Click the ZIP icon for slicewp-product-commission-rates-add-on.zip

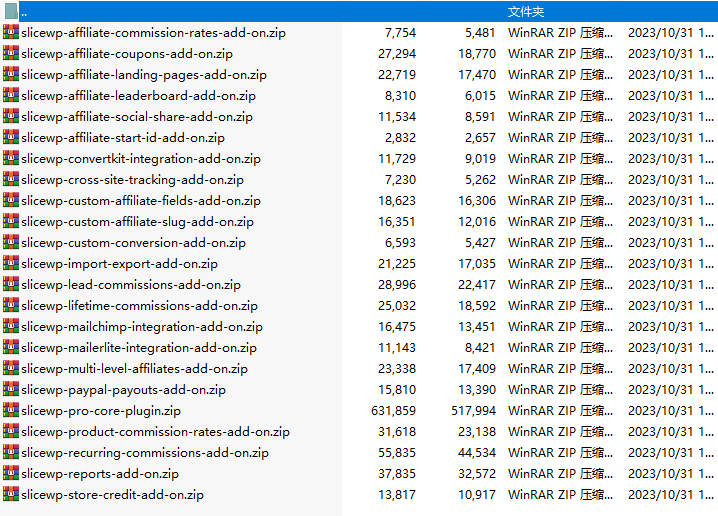11,431
